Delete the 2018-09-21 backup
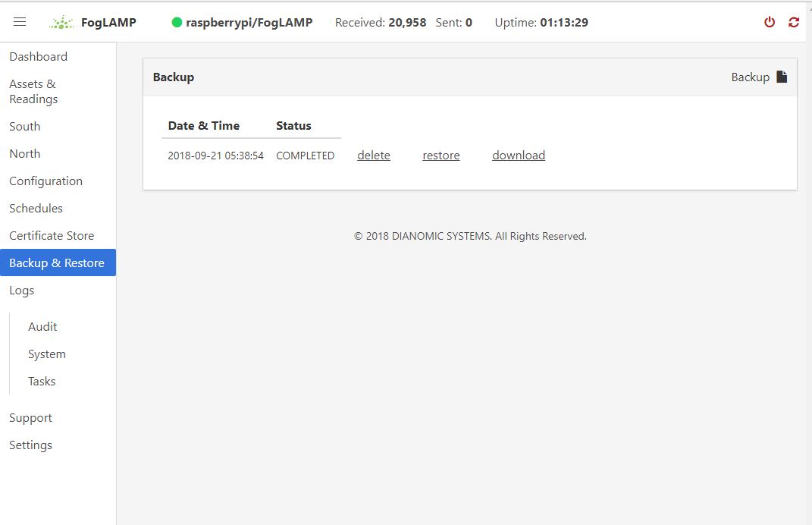Viewport: 812px width, 525px height. pyautogui.click(x=374, y=156)
